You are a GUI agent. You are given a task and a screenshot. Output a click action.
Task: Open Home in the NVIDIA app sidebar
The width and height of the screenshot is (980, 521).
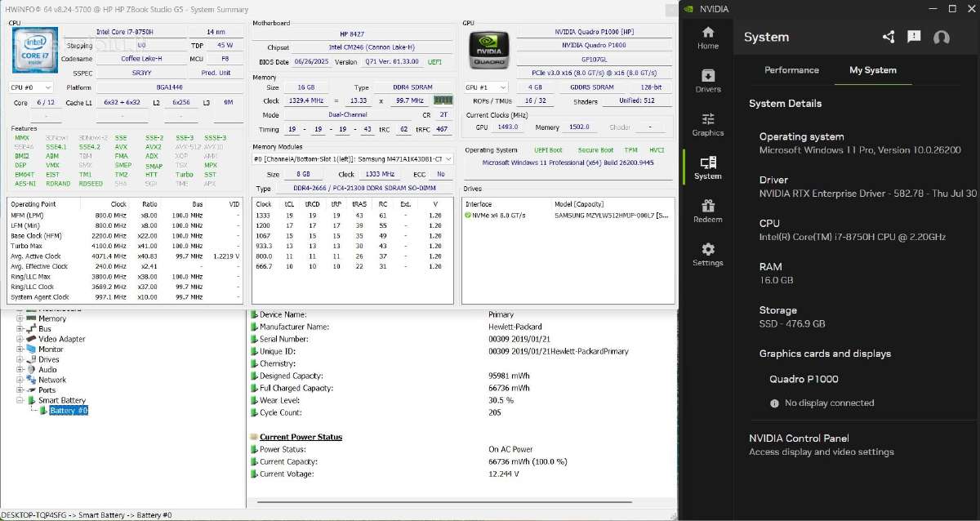(x=707, y=38)
